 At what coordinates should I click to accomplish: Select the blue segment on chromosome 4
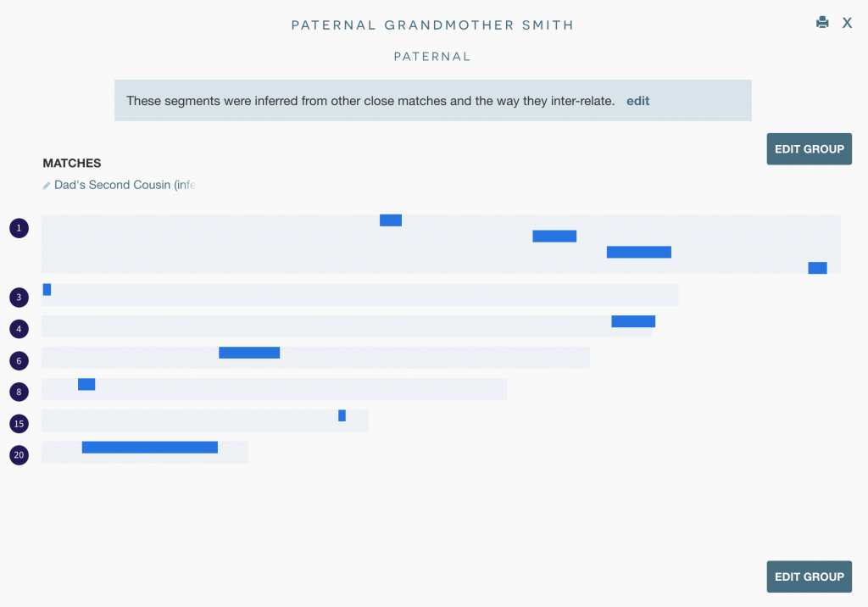pyautogui.click(x=633, y=321)
